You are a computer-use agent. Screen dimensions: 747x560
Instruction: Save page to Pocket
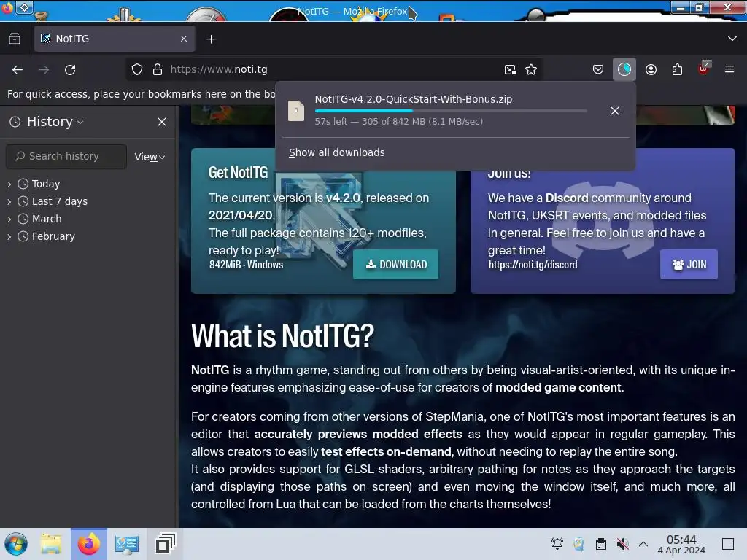click(x=598, y=69)
